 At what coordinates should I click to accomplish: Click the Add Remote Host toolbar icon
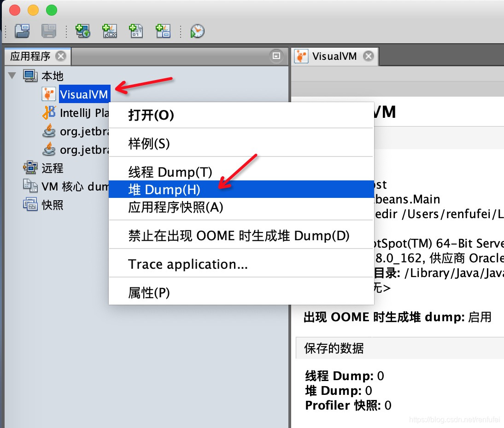pos(83,31)
